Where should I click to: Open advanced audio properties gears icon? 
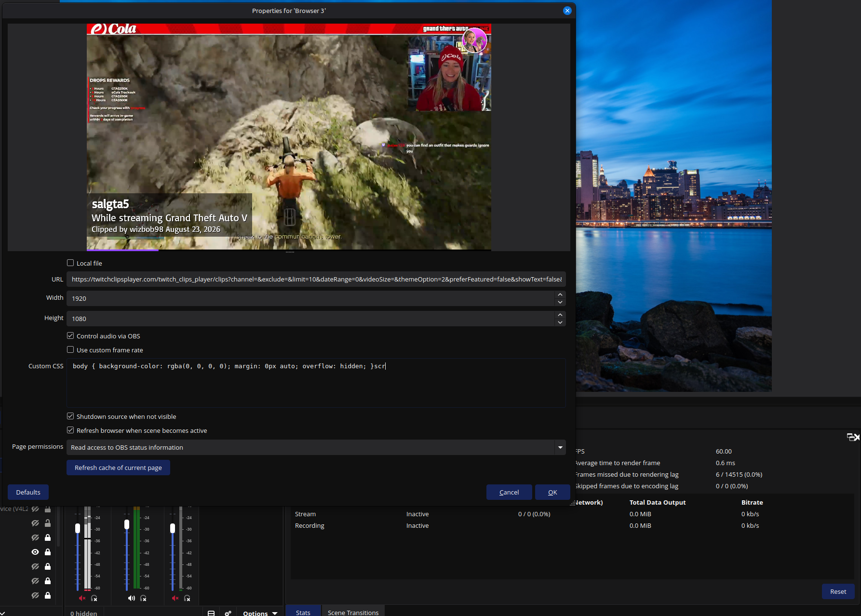pos(228,613)
